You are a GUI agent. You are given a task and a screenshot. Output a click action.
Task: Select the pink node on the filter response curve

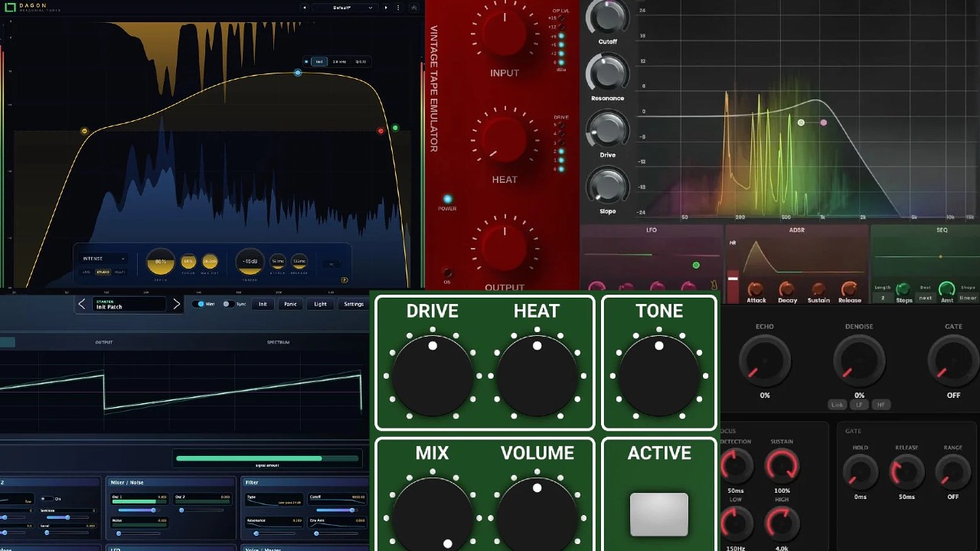click(824, 122)
